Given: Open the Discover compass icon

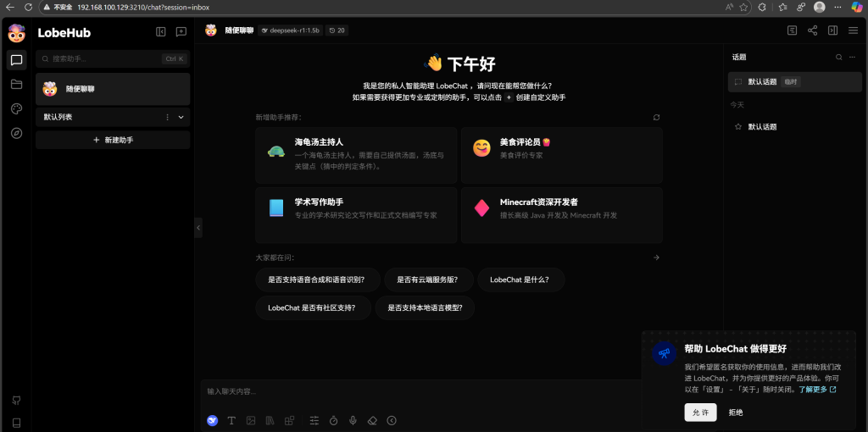Looking at the screenshot, I should click(16, 133).
